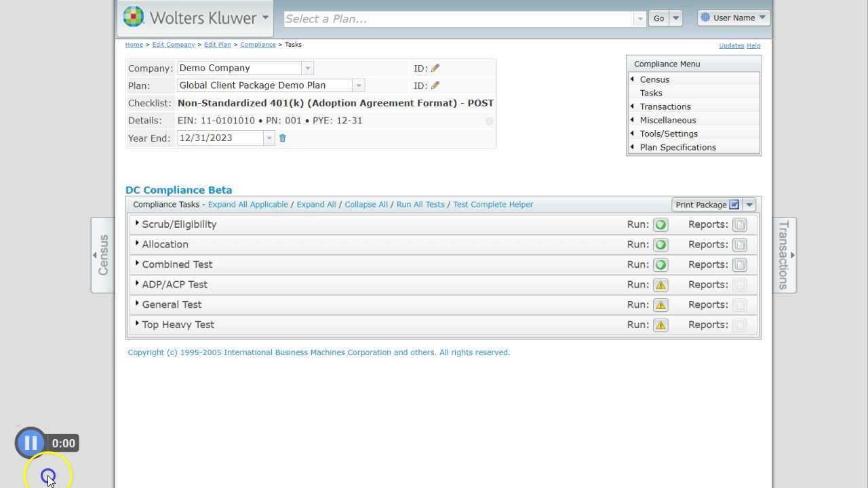
Task: Open the User Name menu
Action: pos(734,18)
